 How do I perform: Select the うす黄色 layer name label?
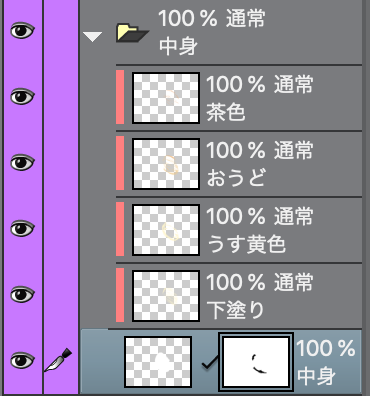click(x=246, y=244)
